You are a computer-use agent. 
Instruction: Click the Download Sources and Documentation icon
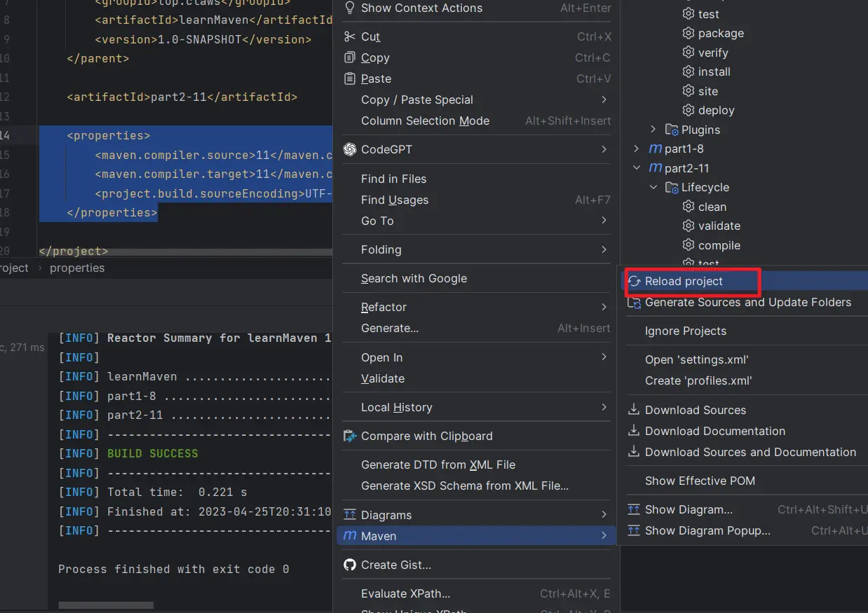pos(634,452)
